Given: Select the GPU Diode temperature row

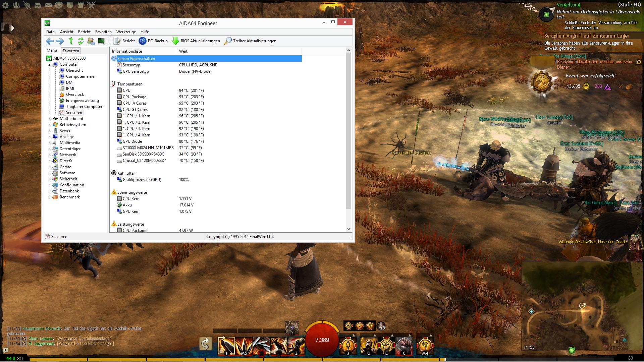Looking at the screenshot, I should click(206, 141).
